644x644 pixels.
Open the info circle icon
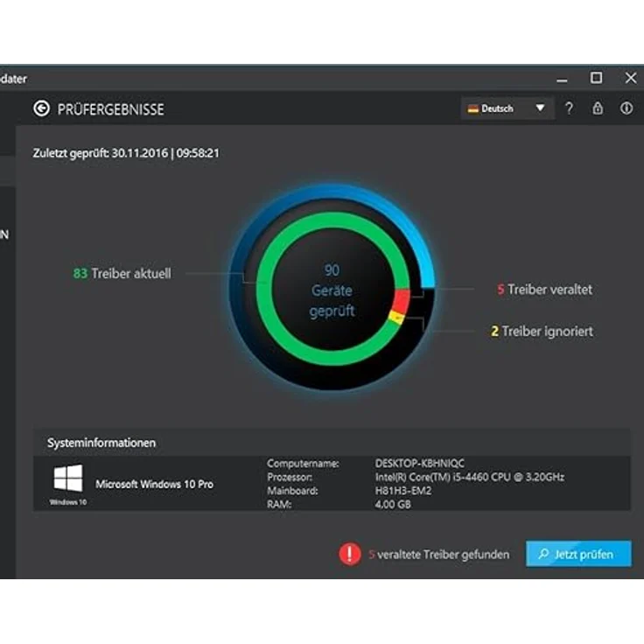[626, 108]
